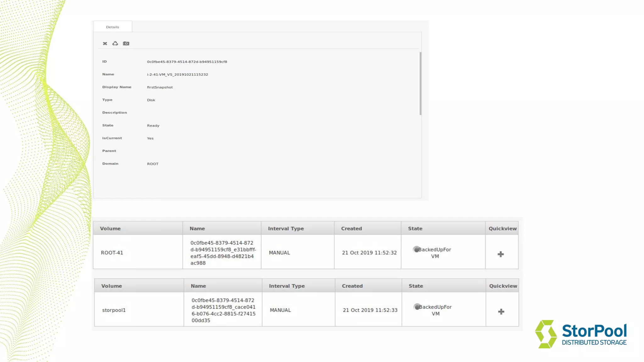
Task: Click the delete snapshot X icon
Action: (105, 43)
